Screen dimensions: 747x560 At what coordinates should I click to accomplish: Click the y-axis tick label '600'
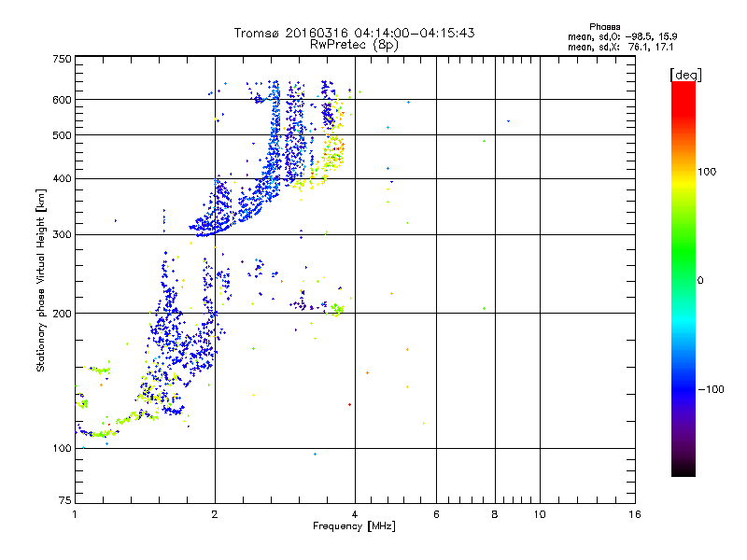tap(62, 100)
